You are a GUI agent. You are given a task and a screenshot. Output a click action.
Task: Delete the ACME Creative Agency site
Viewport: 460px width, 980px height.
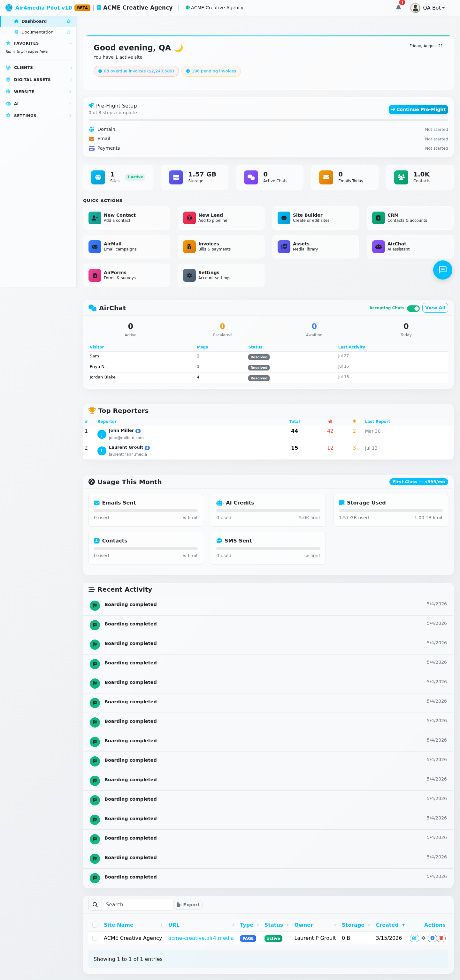(441, 938)
